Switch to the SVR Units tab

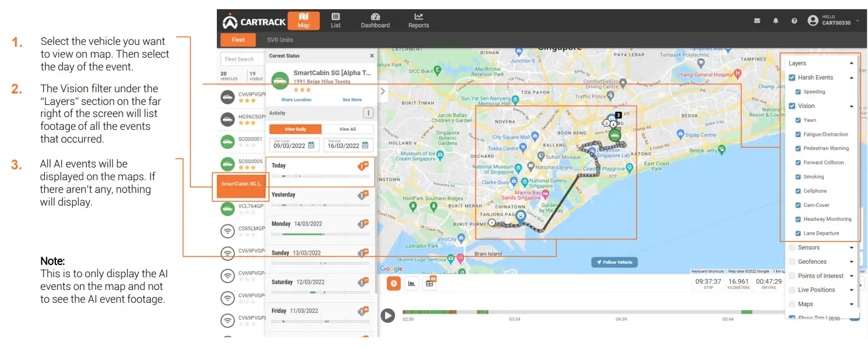280,40
